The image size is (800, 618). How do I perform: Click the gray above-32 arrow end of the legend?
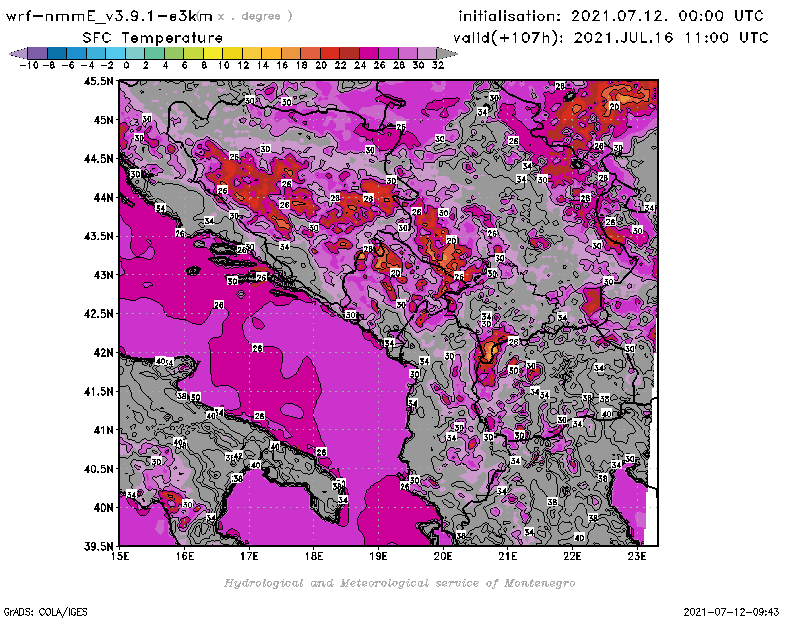pyautogui.click(x=447, y=53)
